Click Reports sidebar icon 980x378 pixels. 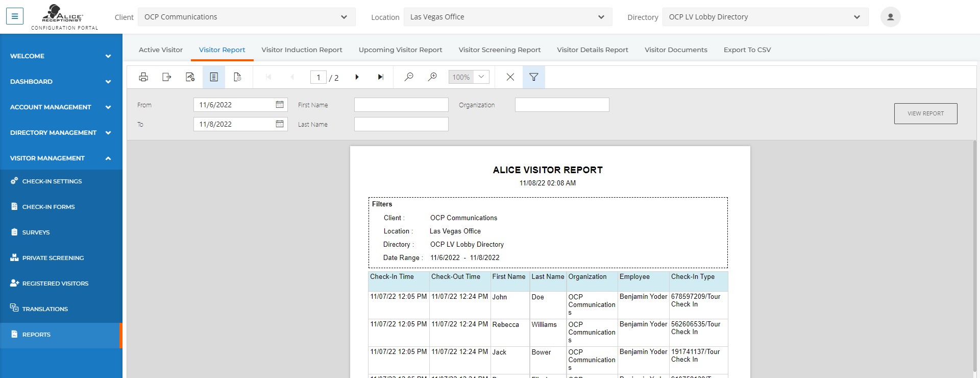click(x=14, y=334)
